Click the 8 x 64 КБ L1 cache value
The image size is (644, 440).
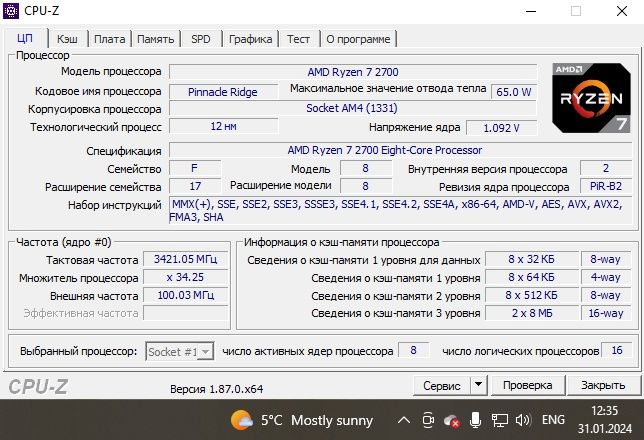(x=531, y=277)
